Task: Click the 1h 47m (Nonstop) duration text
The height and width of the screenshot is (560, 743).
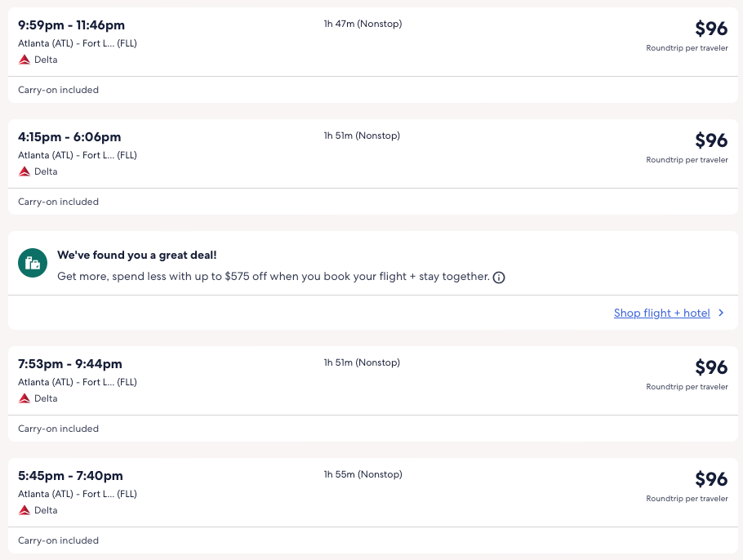Action: click(363, 24)
